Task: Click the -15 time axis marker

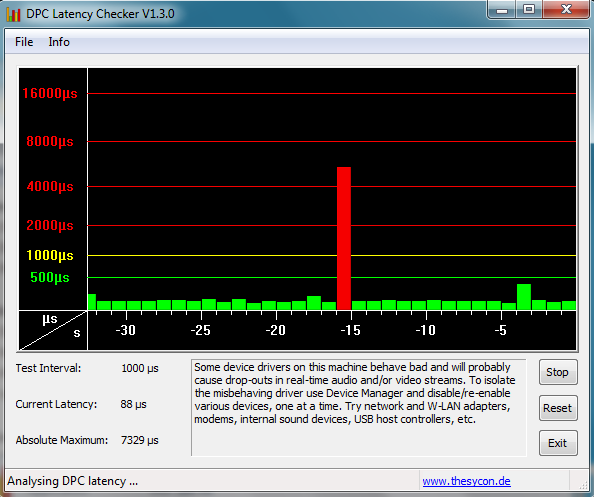Action: (x=350, y=330)
